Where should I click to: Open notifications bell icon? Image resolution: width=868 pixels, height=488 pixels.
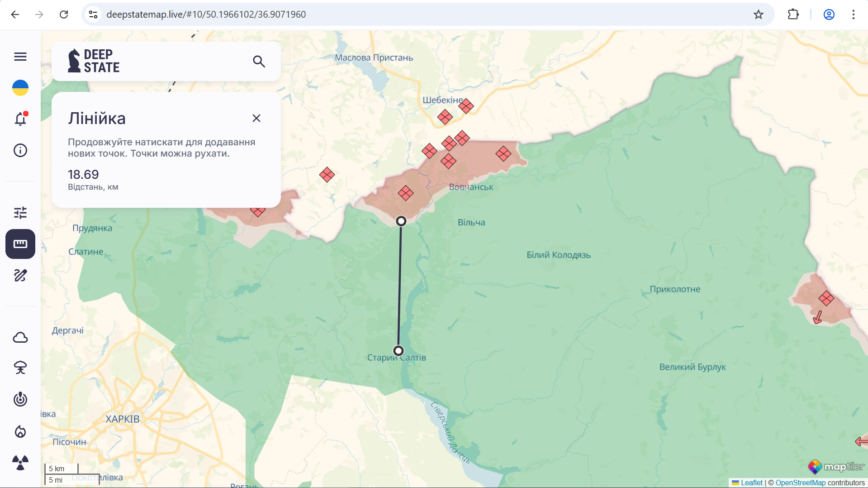tap(20, 119)
